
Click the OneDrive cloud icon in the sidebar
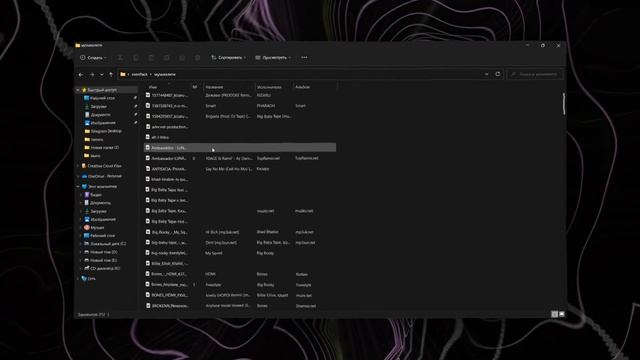[84, 176]
